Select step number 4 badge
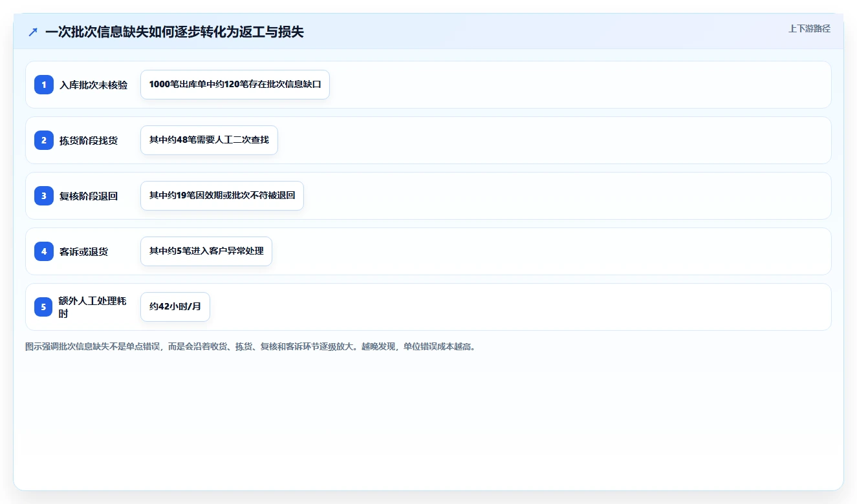This screenshot has width=857, height=504. [44, 251]
